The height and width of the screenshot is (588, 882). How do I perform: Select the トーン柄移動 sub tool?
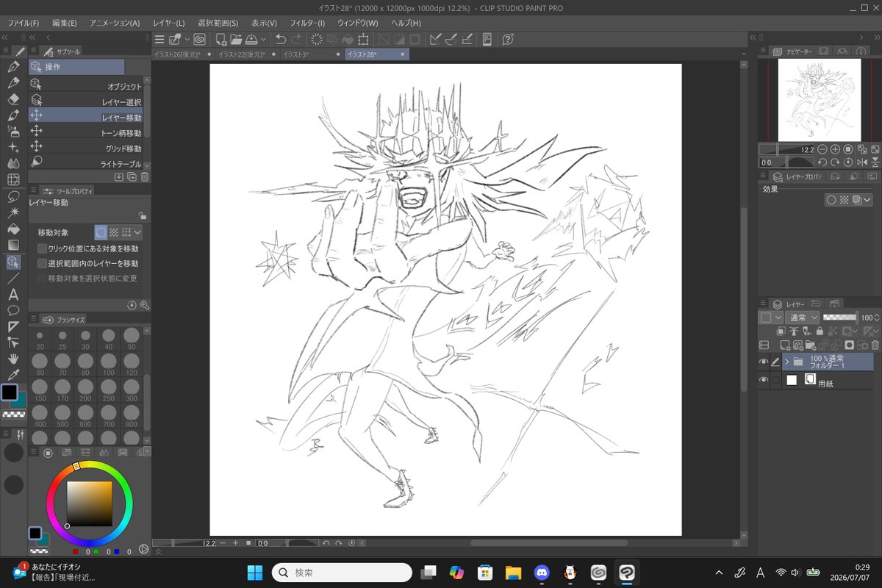click(x=85, y=132)
